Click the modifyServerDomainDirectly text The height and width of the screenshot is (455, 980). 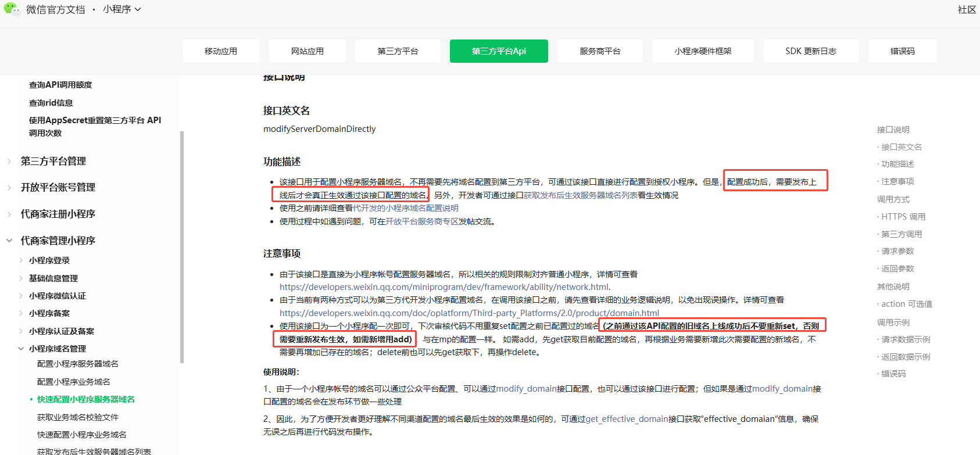pos(320,129)
